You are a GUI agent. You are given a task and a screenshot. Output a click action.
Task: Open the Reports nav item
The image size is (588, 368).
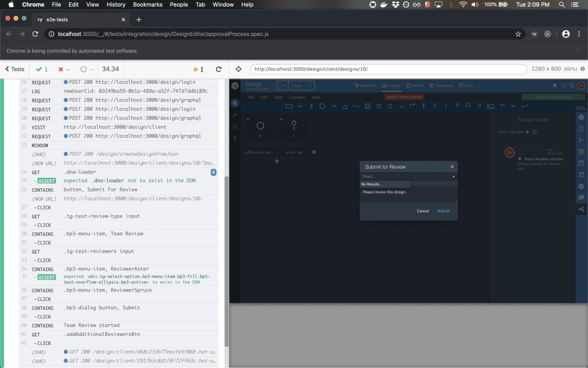(415, 86)
